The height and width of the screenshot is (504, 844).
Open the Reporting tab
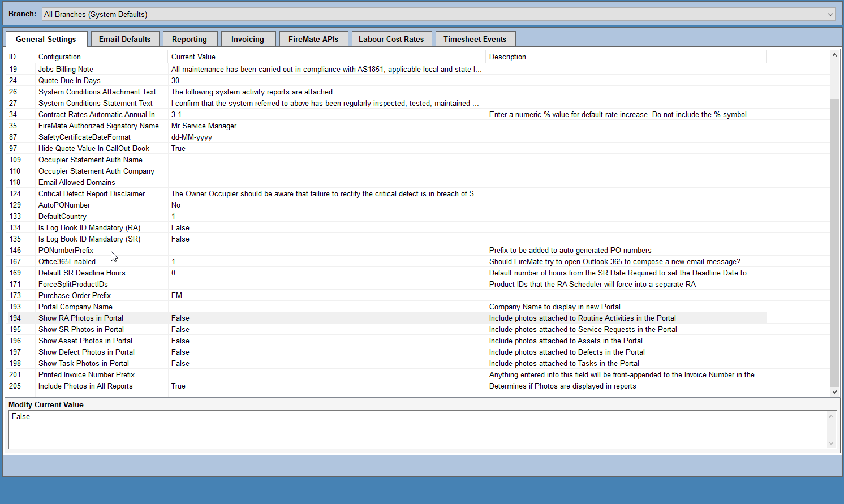[190, 38]
